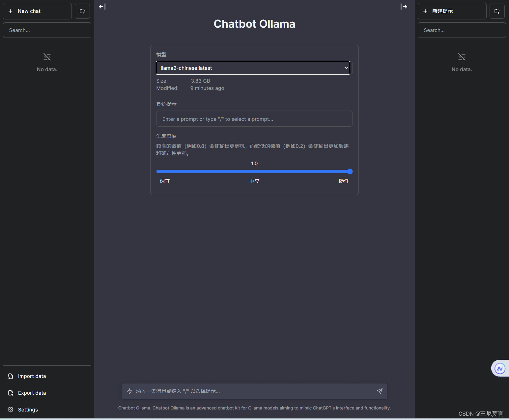Open the llama2-chinese:latest model dropdown
Screen dimensions: 509x420
pos(253,68)
